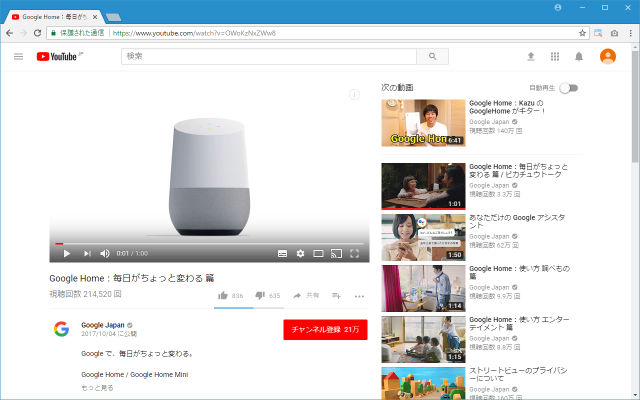
Task: Click the search magnifier button
Action: click(x=433, y=56)
